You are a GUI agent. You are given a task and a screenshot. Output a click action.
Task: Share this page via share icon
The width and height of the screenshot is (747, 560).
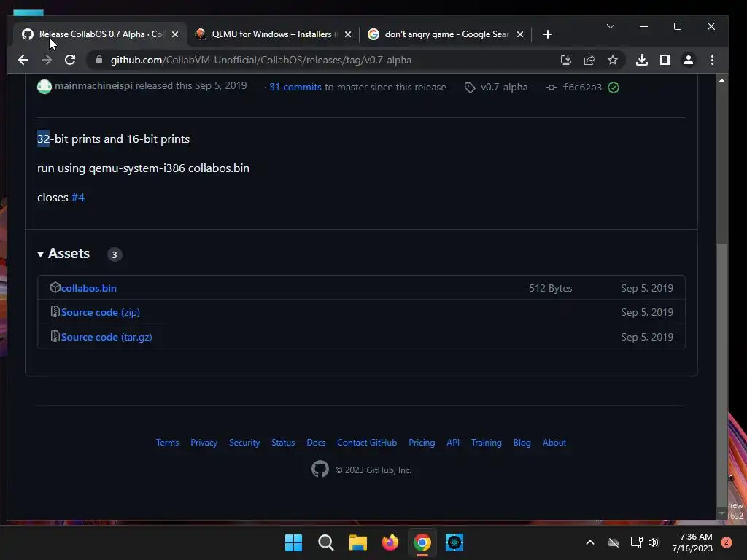pos(589,60)
